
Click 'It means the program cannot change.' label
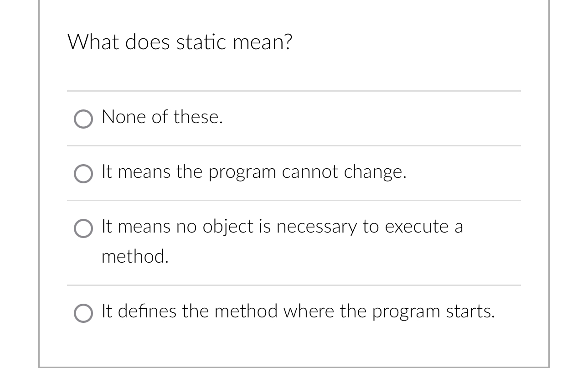click(x=253, y=172)
